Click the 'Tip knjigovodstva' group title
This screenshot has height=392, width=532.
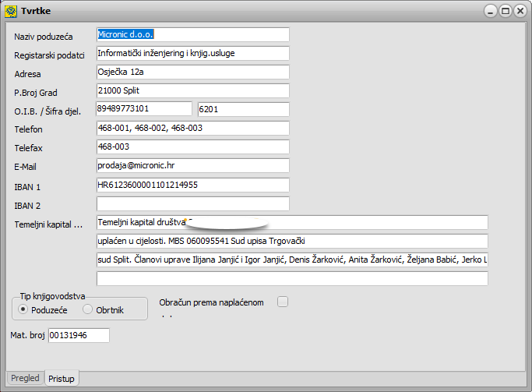coord(53,296)
